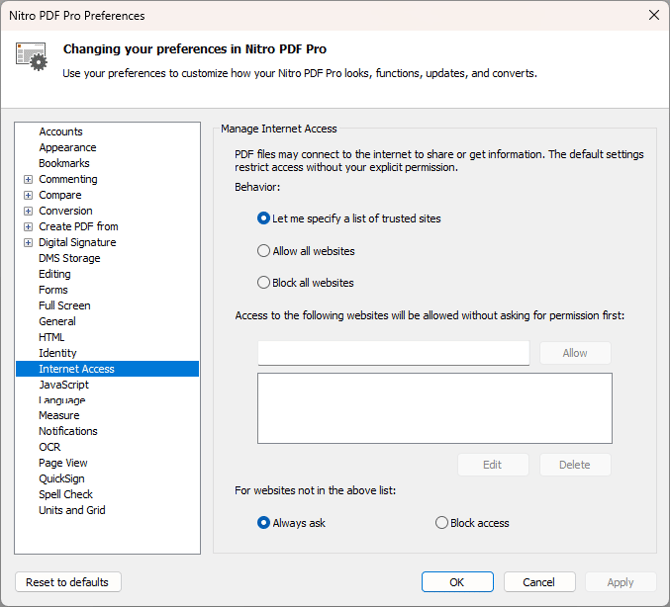Viewport: 670px width, 607px height.
Task: Select the highlighted Internet Access item
Action: coord(107,369)
